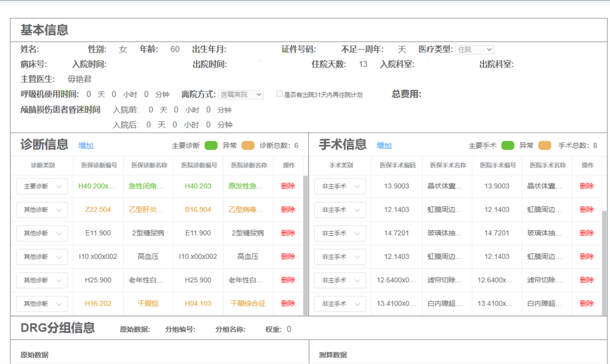Click the 医院手术名称 column header
610x364 pixels.
pos(547,165)
